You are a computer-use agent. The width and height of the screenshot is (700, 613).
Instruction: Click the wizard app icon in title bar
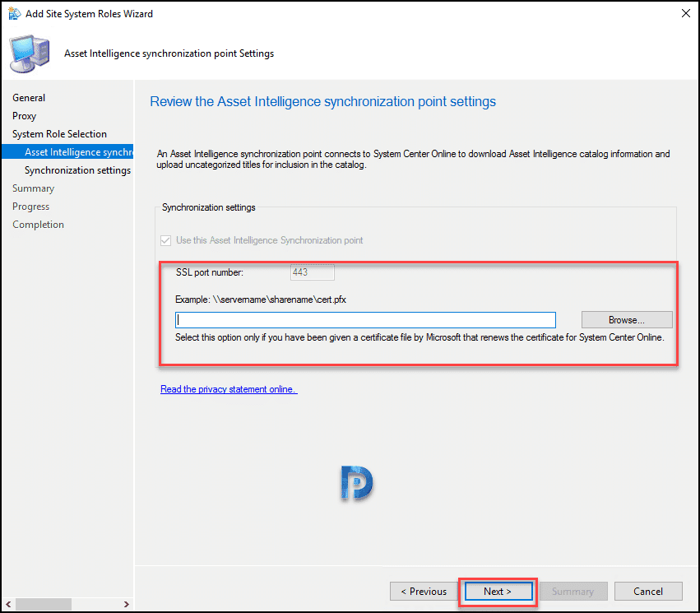click(x=14, y=13)
